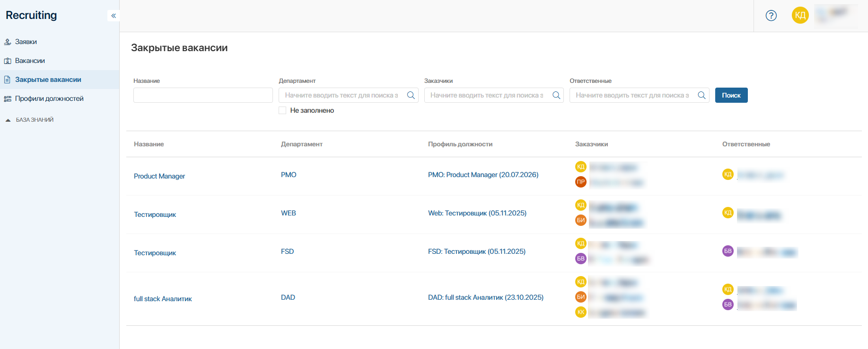Open the help question mark icon
Viewport: 868px width, 349px height.
(771, 16)
